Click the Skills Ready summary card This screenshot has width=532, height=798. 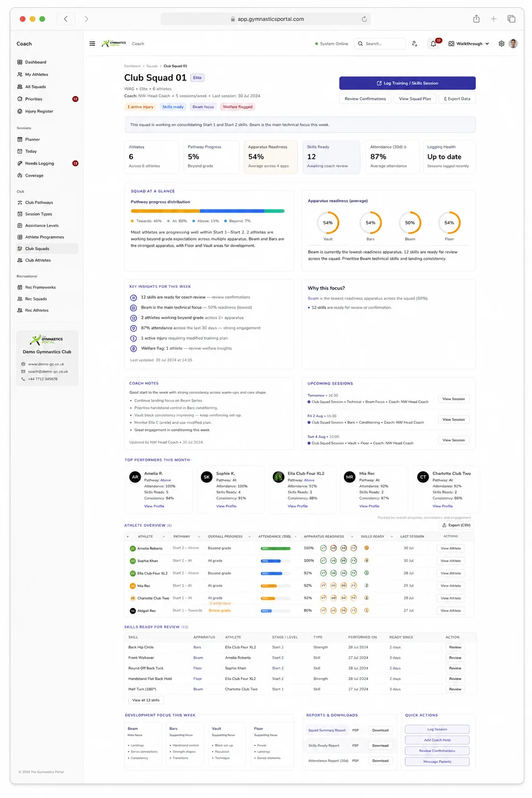(331, 156)
